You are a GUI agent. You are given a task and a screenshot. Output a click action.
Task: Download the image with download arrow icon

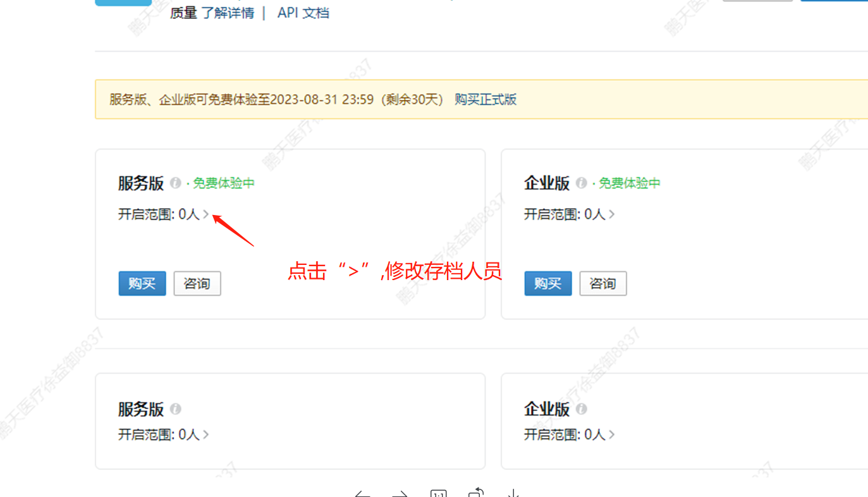pyautogui.click(x=514, y=493)
